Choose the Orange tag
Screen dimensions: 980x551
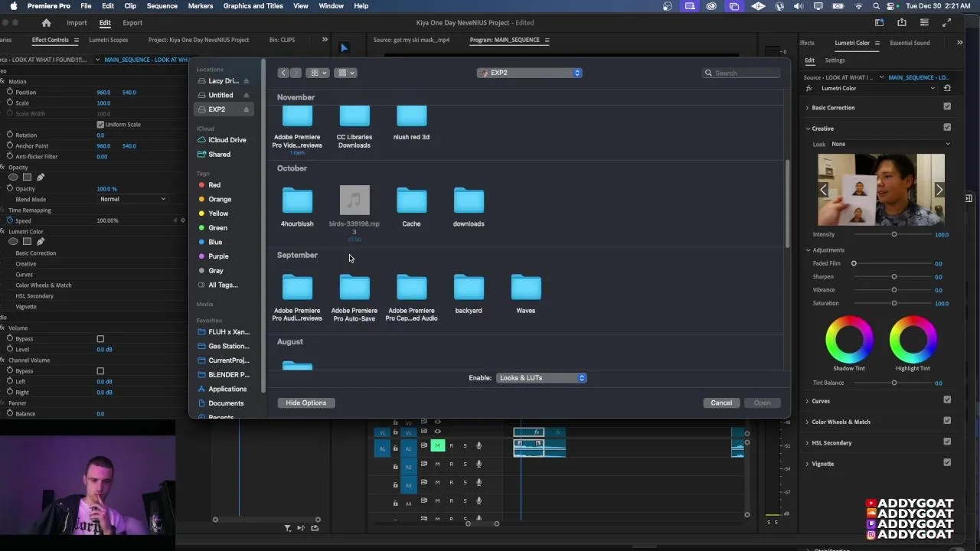214,199
